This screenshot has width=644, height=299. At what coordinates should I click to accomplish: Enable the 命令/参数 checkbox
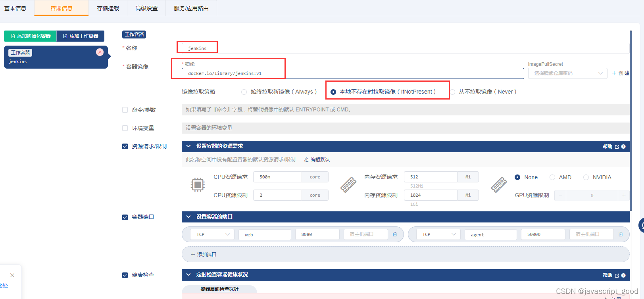click(125, 110)
